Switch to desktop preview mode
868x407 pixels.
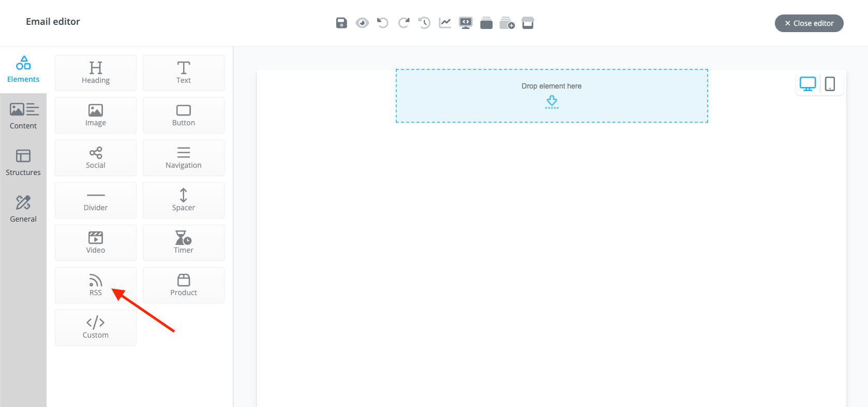click(807, 84)
